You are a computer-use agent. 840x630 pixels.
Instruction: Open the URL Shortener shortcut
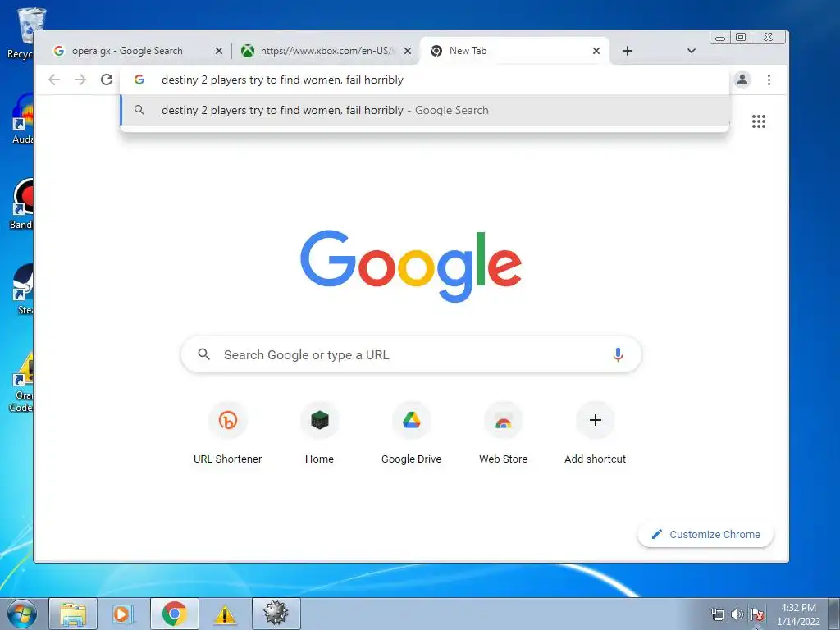pyautogui.click(x=228, y=434)
